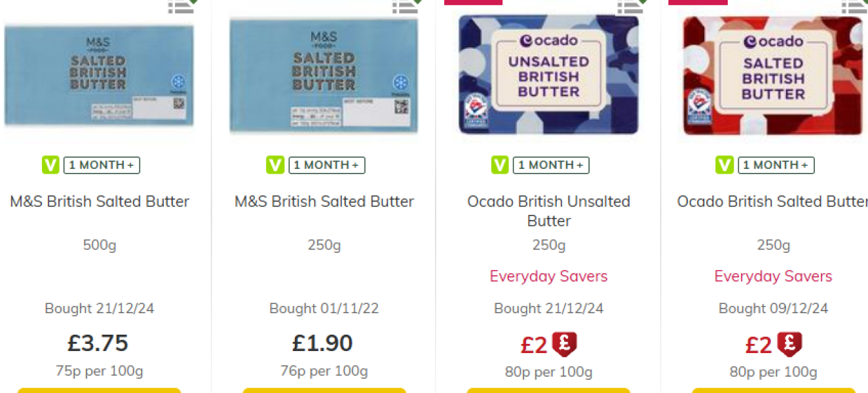Toggle the freshness badge on M&S 500g butter
Viewport: 868px width, 393px height.
[102, 165]
